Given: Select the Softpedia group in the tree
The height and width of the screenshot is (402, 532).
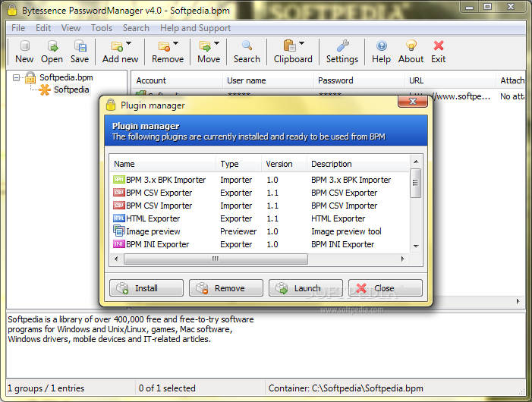Looking at the screenshot, I should coord(71,90).
